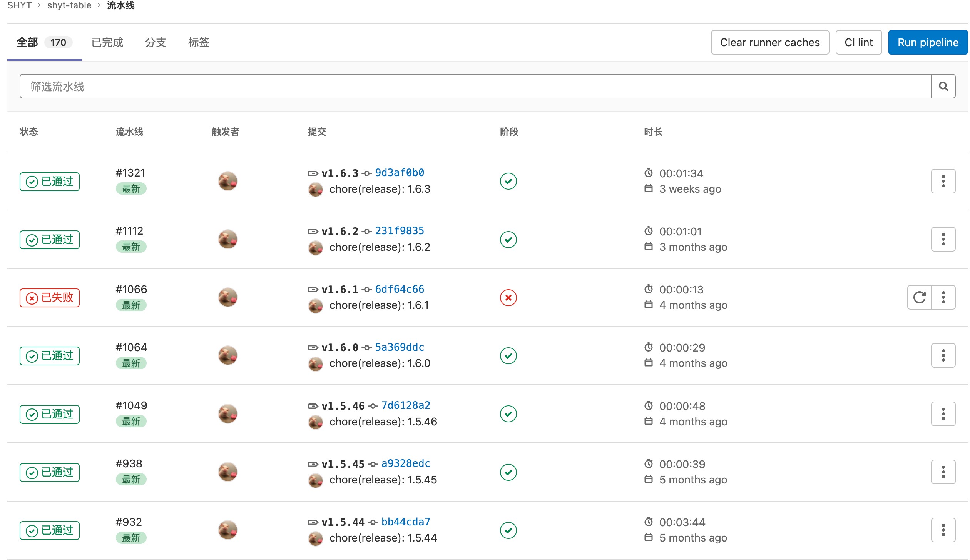Viewport: 970px width, 560px height.
Task: Open passed stage icon for pipeline #1321
Action: point(508,181)
